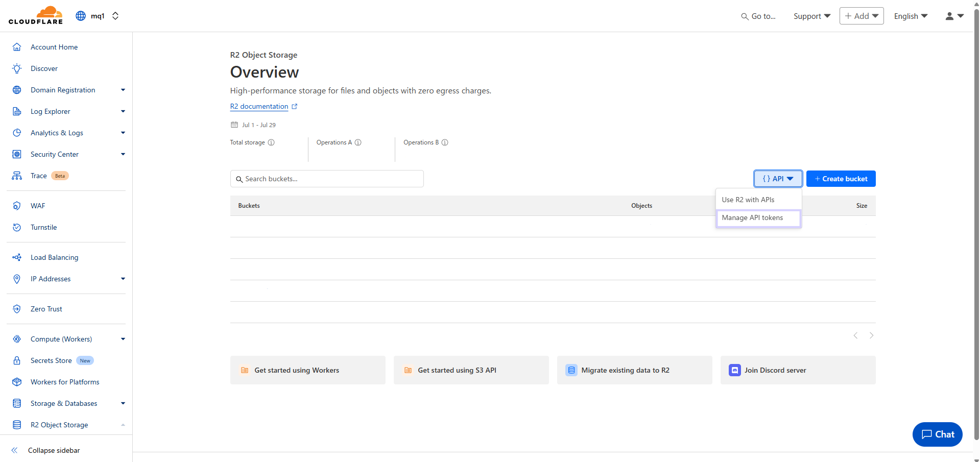
Task: Open Join Discord server card
Action: tap(798, 370)
